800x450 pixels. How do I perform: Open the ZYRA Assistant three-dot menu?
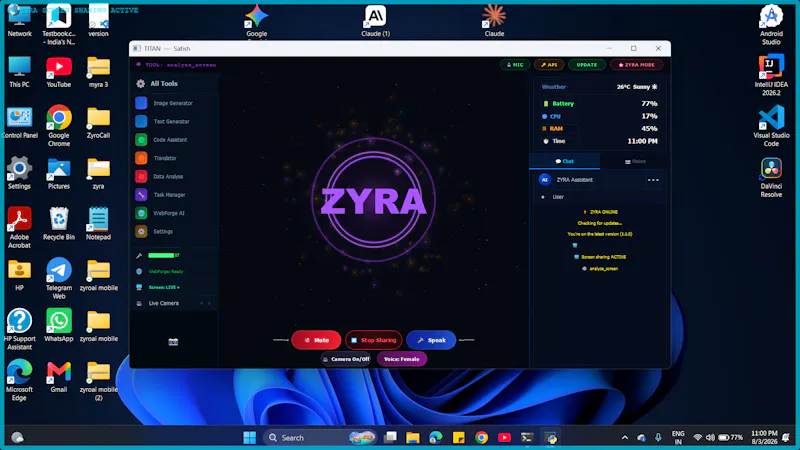[653, 180]
